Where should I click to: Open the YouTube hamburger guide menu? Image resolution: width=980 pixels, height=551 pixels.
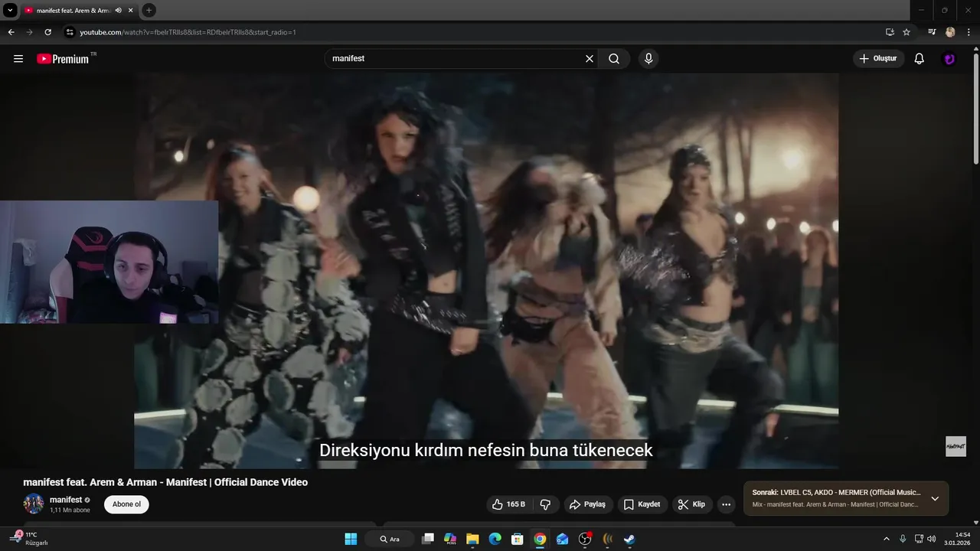coord(18,59)
